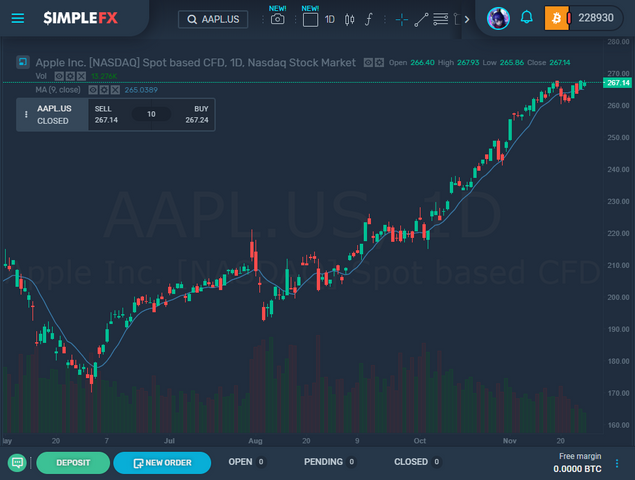The height and width of the screenshot is (480, 635).
Task: Open the chart layout selector square icon
Action: [310, 19]
